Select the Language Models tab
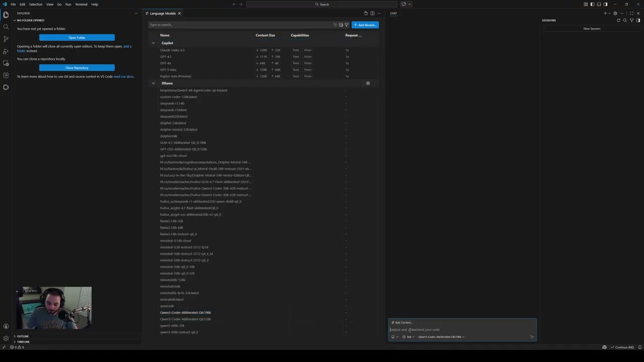Image resolution: width=644 pixels, height=362 pixels. [163, 13]
